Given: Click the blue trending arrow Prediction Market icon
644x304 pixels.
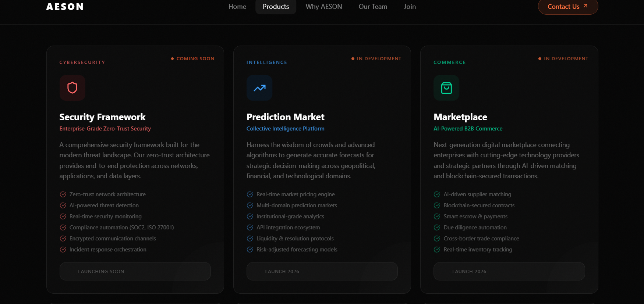Looking at the screenshot, I should coord(259,88).
